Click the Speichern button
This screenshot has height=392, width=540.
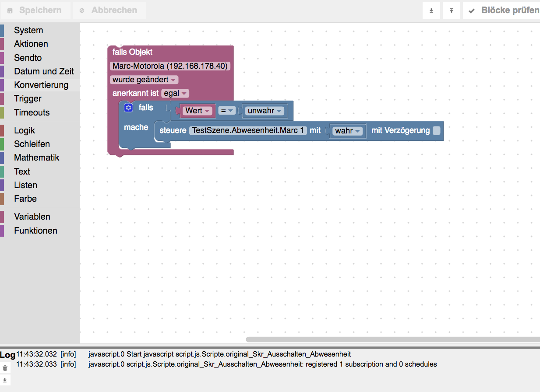[x=35, y=10]
